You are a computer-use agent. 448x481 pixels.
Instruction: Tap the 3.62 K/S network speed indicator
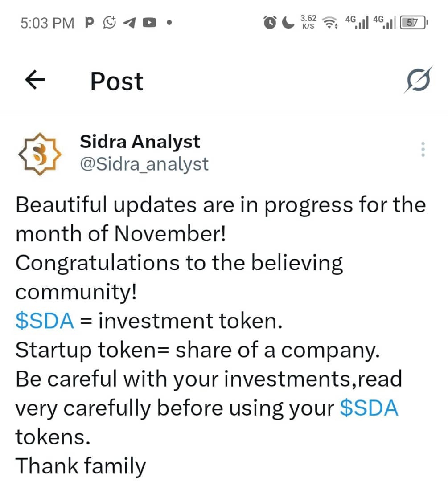click(x=308, y=22)
